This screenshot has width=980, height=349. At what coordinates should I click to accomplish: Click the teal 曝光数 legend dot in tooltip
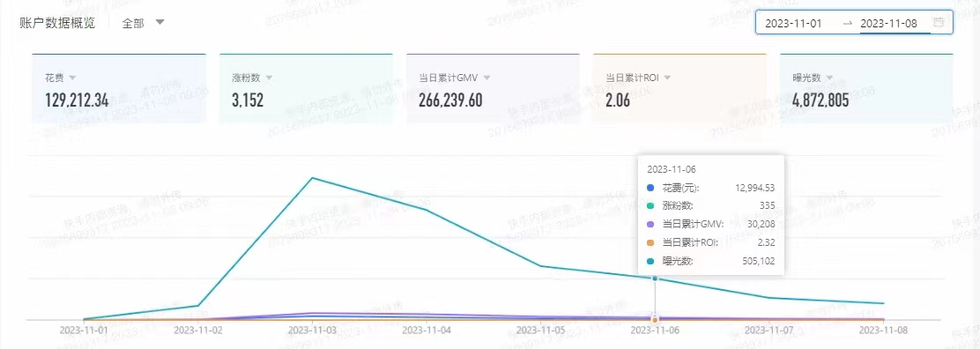pos(650,261)
